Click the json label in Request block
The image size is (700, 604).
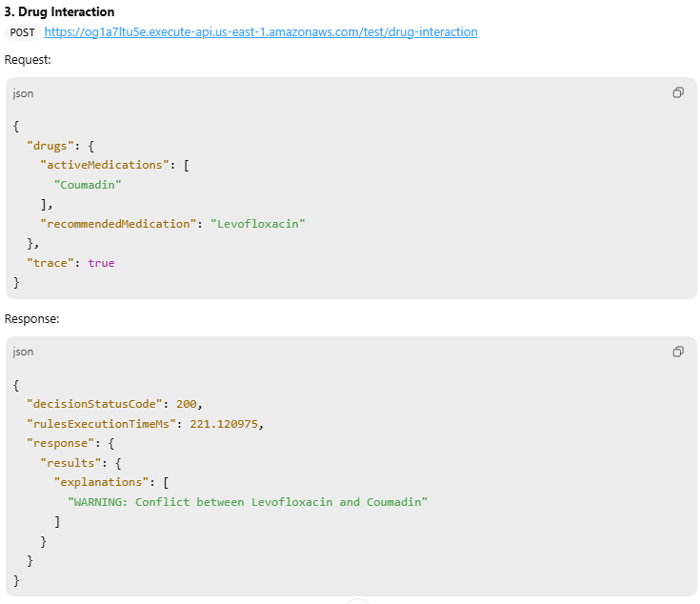[23, 93]
